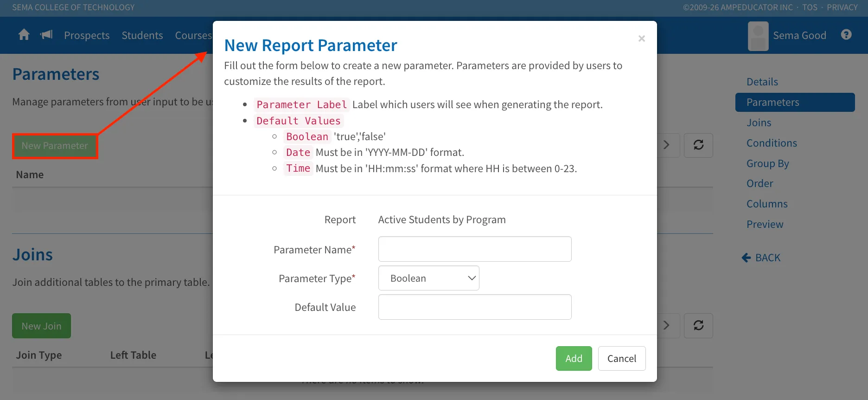
Task: Refresh the Parameters table
Action: 698,145
